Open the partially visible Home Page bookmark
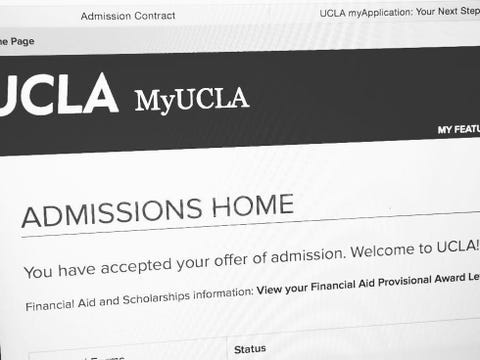Image resolution: width=480 pixels, height=360 pixels. click(17, 42)
